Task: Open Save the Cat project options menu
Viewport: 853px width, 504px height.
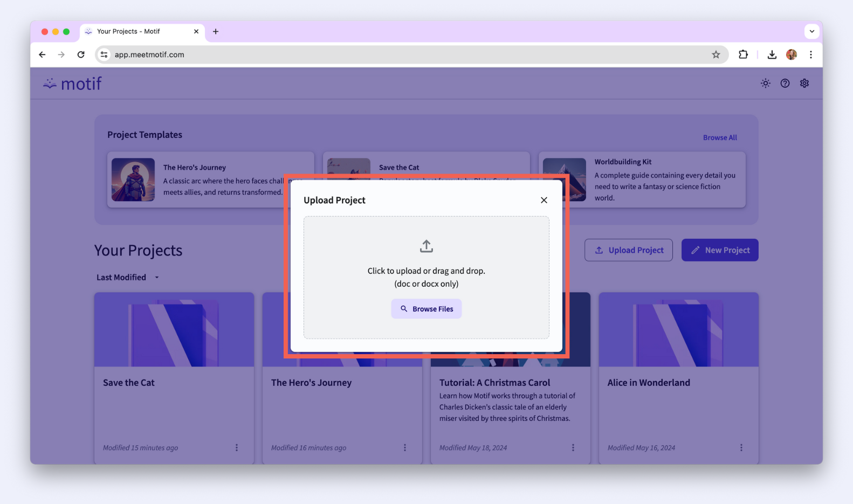Action: (x=236, y=447)
